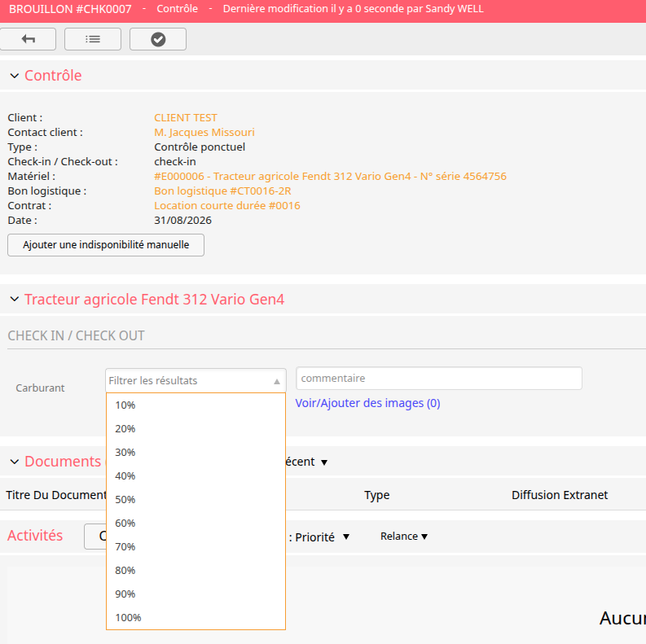Open the Relance dropdown
646x644 pixels.
pos(404,537)
